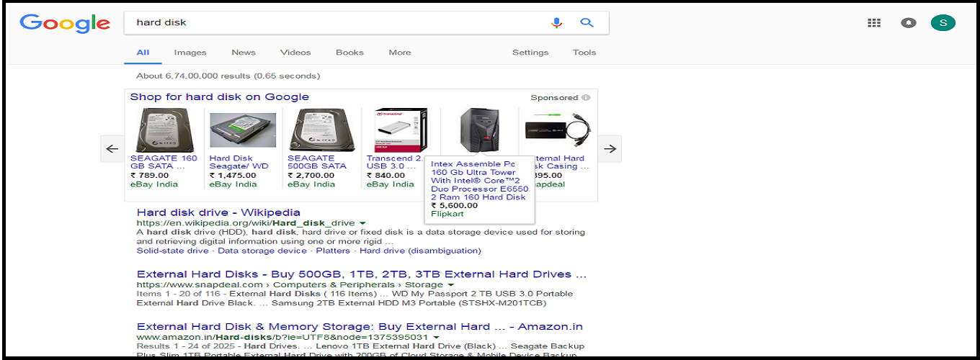Select the All tab
Screen dimensions: 980x360
(x=143, y=53)
